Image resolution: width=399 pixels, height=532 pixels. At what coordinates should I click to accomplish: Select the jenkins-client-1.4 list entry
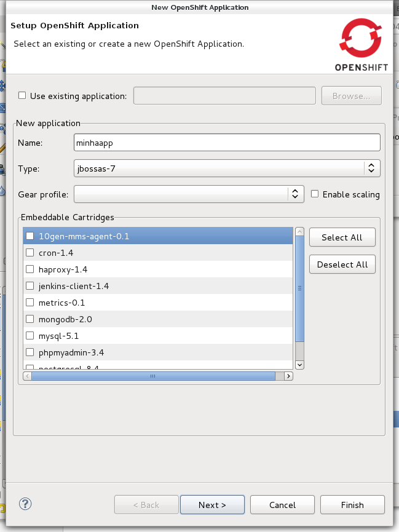tap(158, 285)
